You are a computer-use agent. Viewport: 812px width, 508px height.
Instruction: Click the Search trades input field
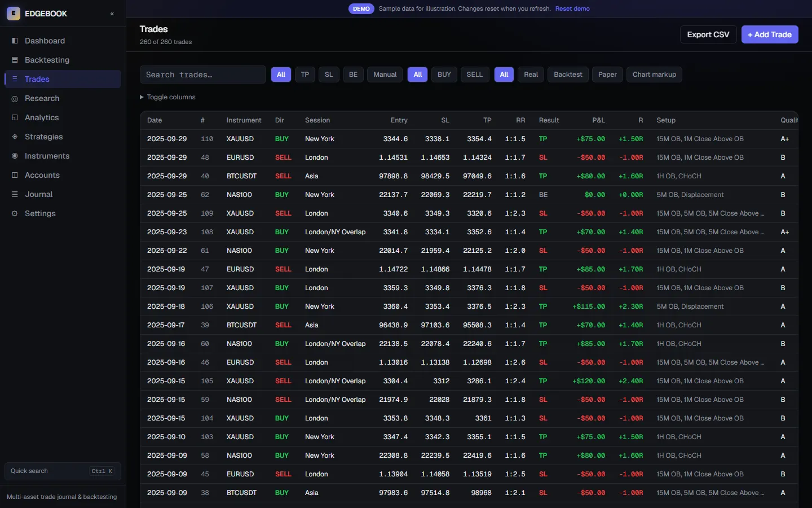(203, 75)
